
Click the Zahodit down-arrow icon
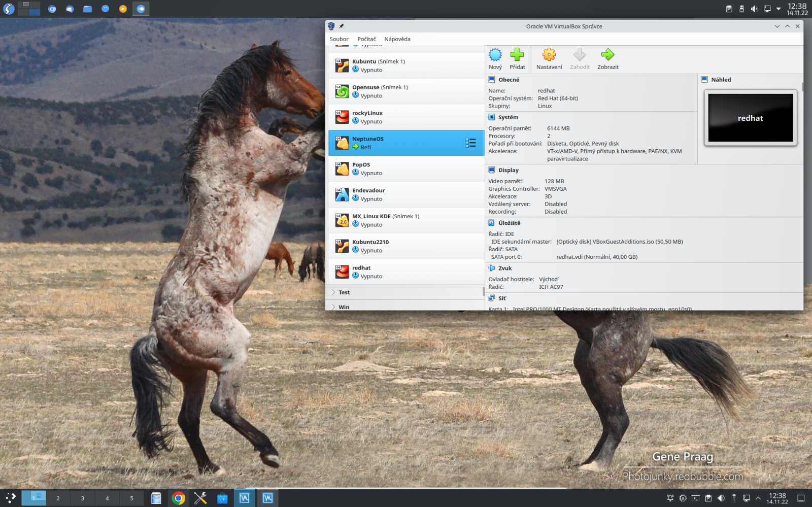(x=580, y=54)
